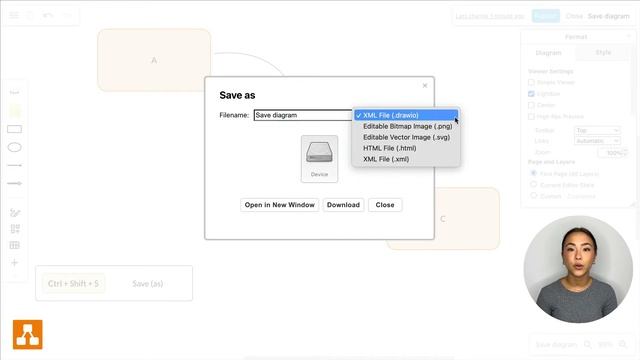640x360 pixels.
Task: Click the insert table icon
Action: pyautogui.click(x=15, y=245)
